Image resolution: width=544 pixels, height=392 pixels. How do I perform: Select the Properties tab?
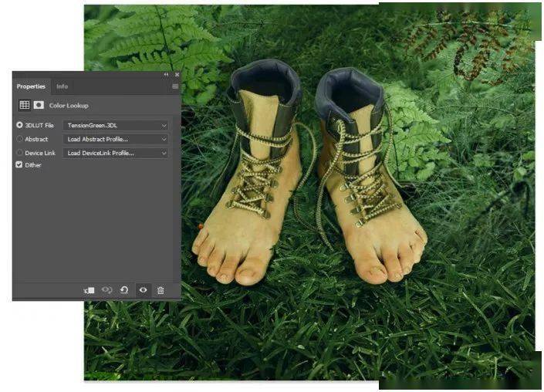tap(32, 86)
